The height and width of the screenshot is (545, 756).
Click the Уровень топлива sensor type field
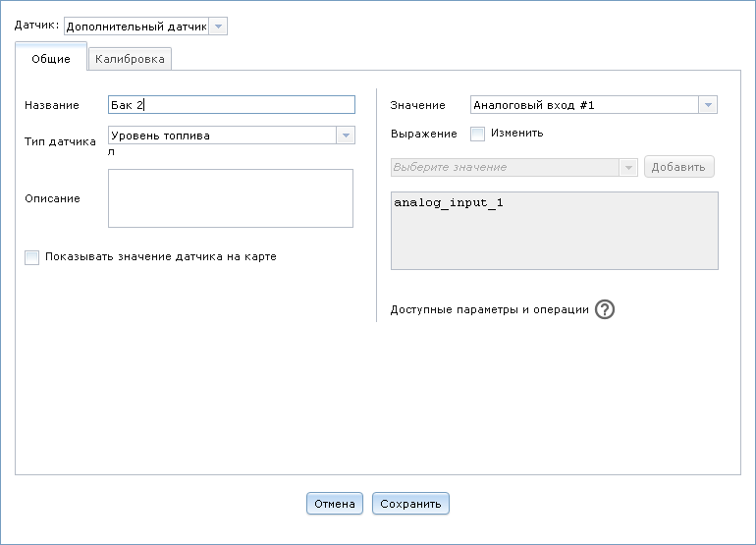tap(221, 136)
